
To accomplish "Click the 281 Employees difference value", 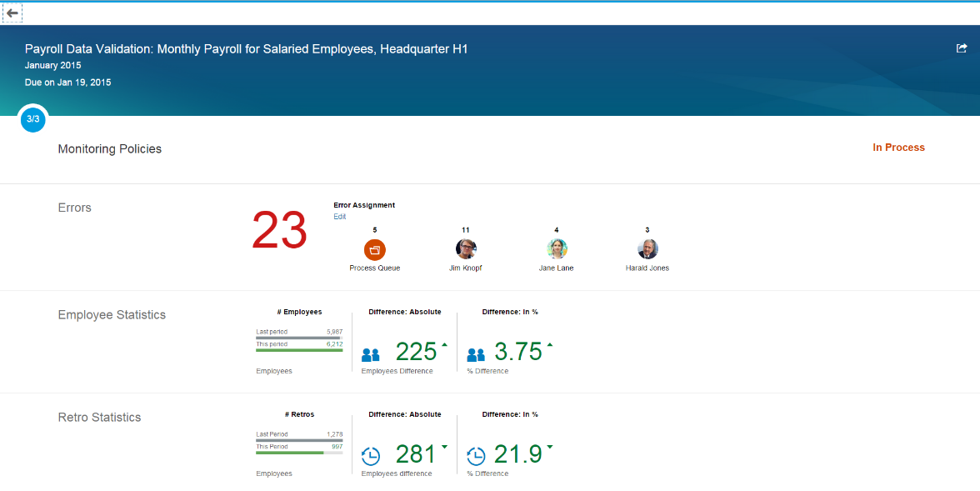I will [416, 454].
